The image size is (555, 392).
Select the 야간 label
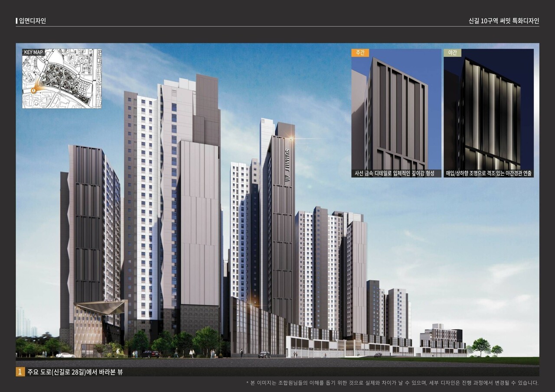point(452,53)
